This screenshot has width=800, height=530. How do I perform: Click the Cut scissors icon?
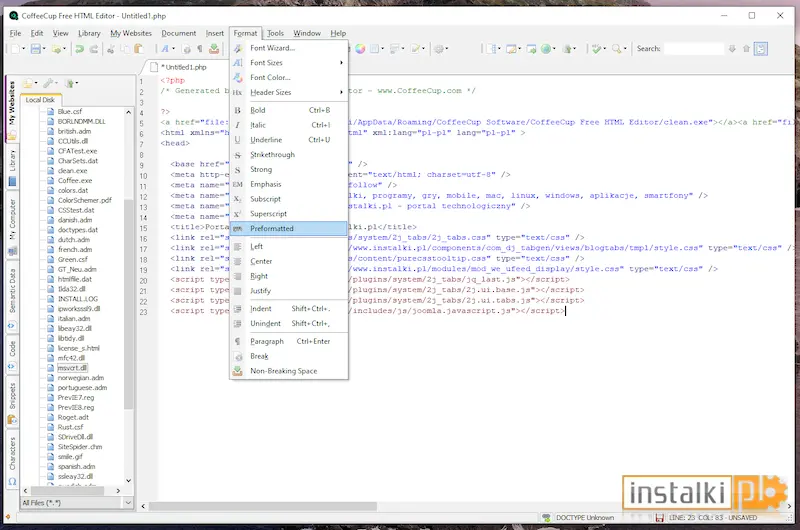click(111, 49)
